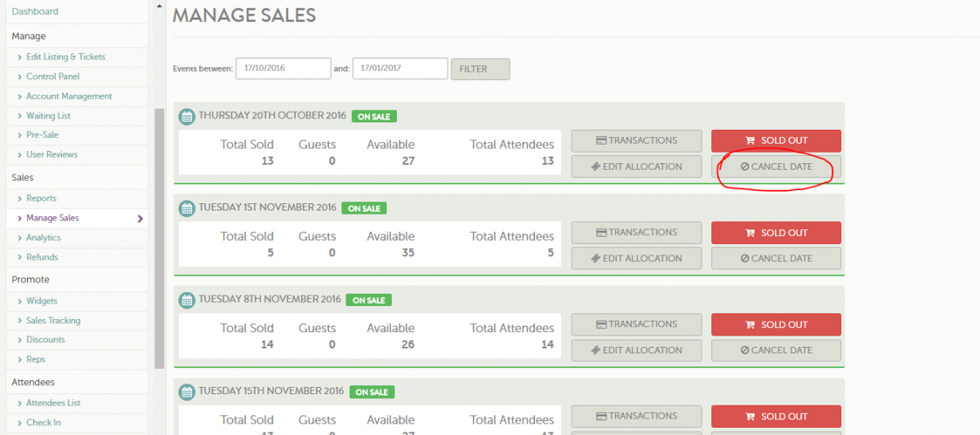980x435 pixels.
Task: Click calendar icon beside Tuesday 8th November 2016
Action: 187,300
